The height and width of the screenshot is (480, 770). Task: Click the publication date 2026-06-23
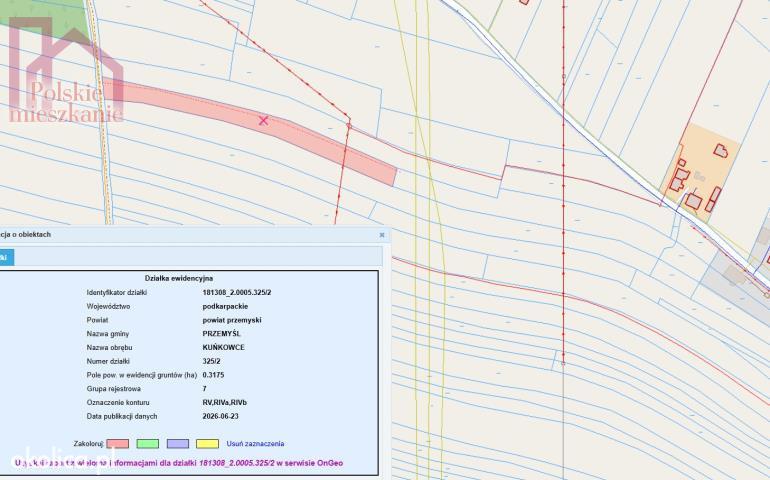(220, 416)
